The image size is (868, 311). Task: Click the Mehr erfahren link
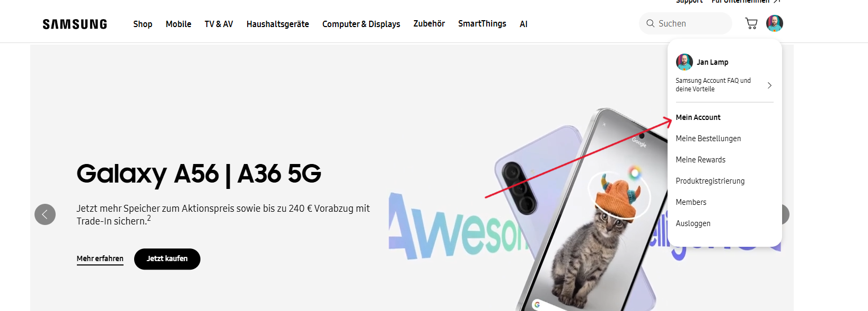[100, 259]
